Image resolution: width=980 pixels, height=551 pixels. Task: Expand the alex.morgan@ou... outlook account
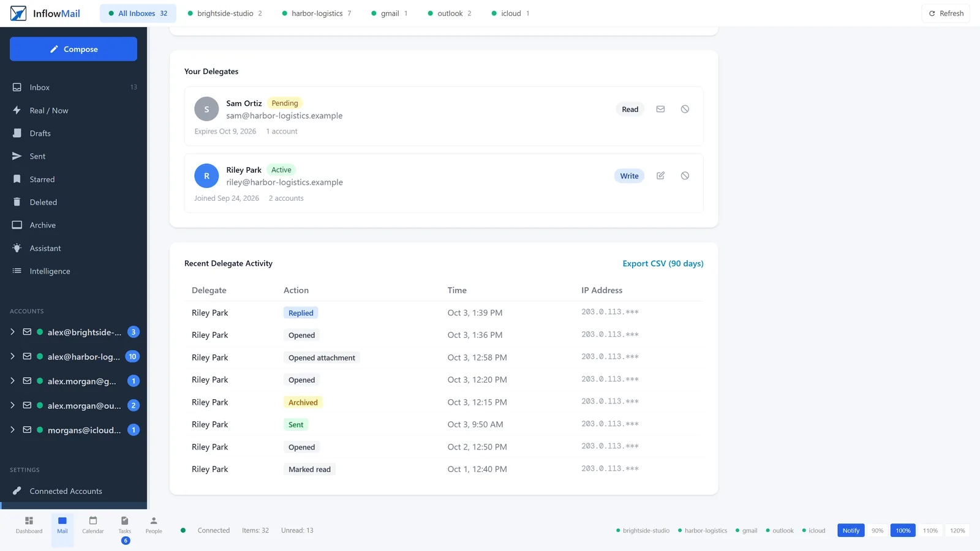coord(12,405)
